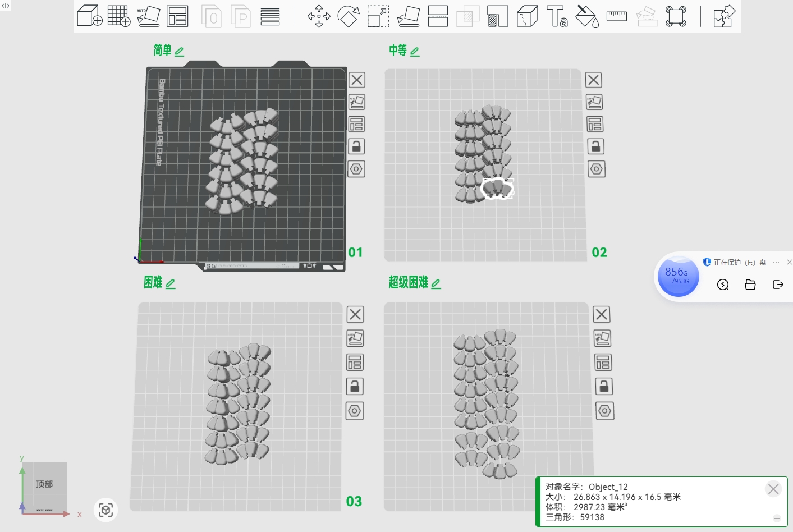Select the Lay on Face tool
This screenshot has height=532, width=793.
[409, 16]
